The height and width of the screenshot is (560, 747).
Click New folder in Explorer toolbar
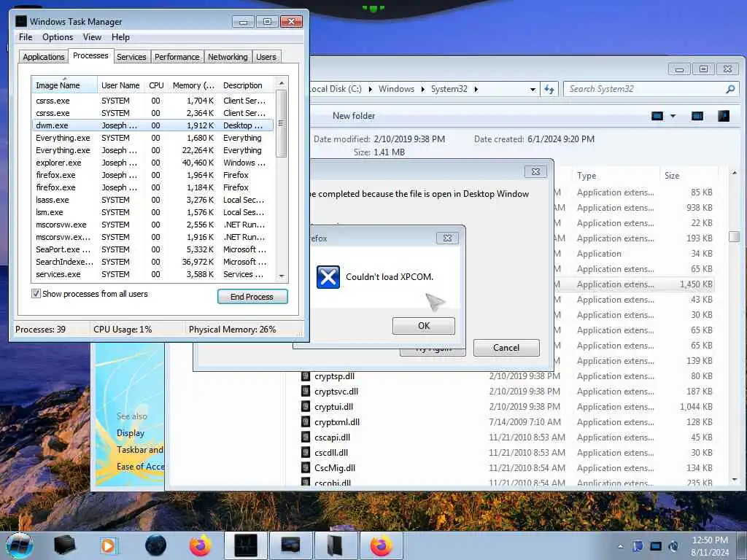354,116
